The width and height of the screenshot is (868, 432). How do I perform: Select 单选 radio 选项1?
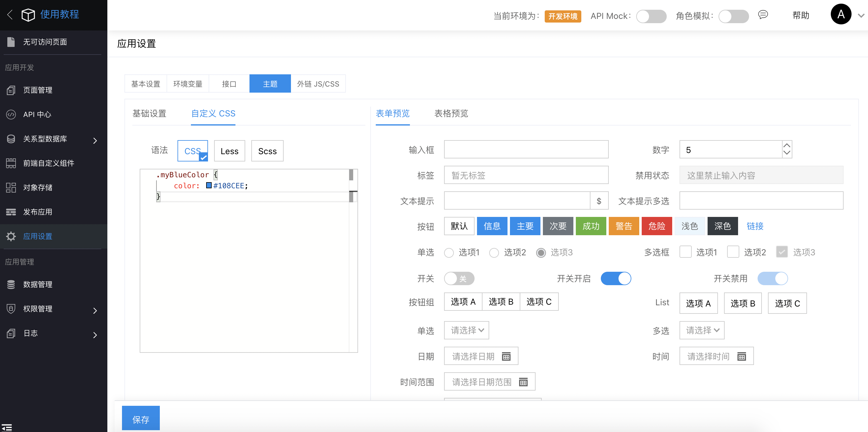pos(449,253)
